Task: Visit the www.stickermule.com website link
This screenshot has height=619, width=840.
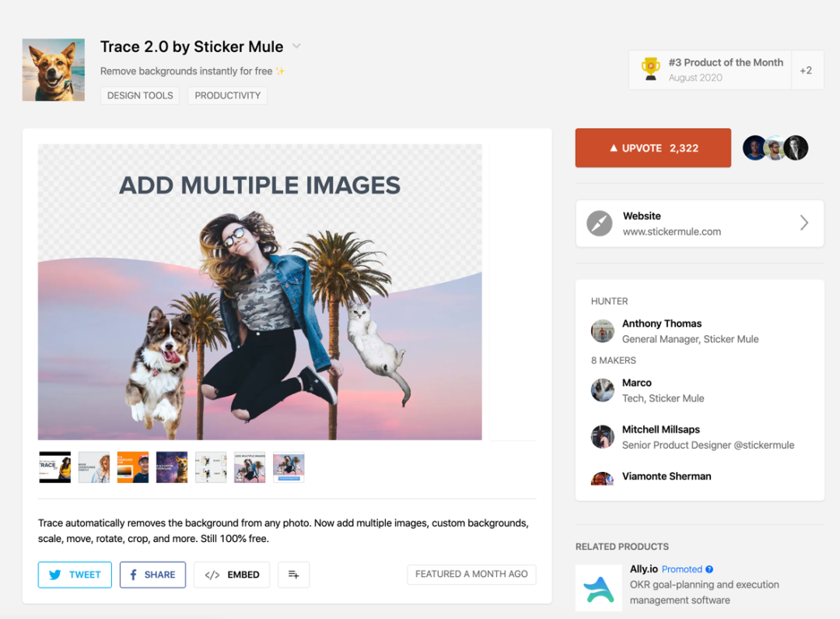Action: pyautogui.click(x=672, y=231)
